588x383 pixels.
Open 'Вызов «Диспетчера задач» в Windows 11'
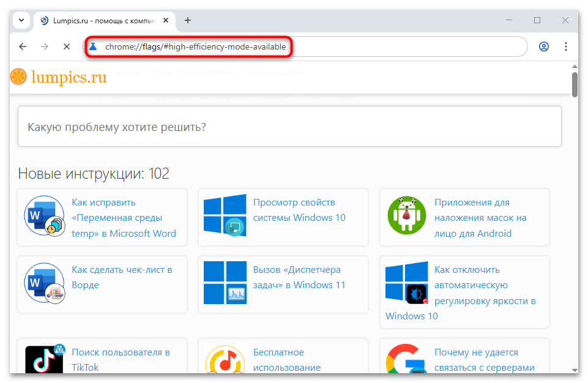tap(299, 277)
